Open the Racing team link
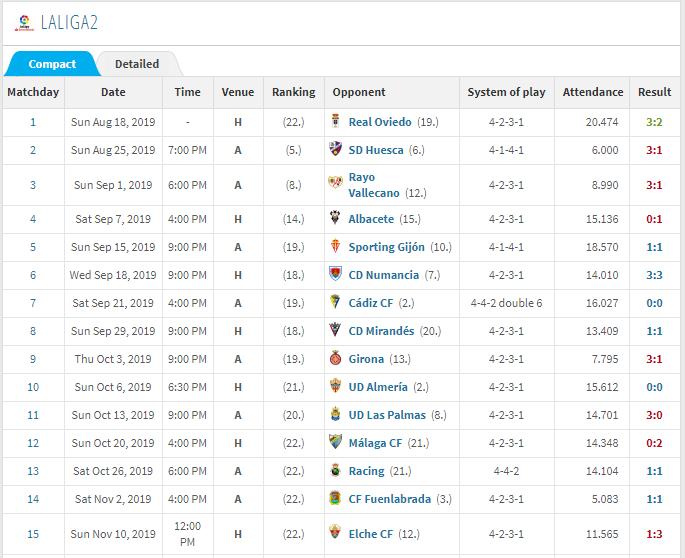Viewport: 685px width, 558px height. (366, 471)
